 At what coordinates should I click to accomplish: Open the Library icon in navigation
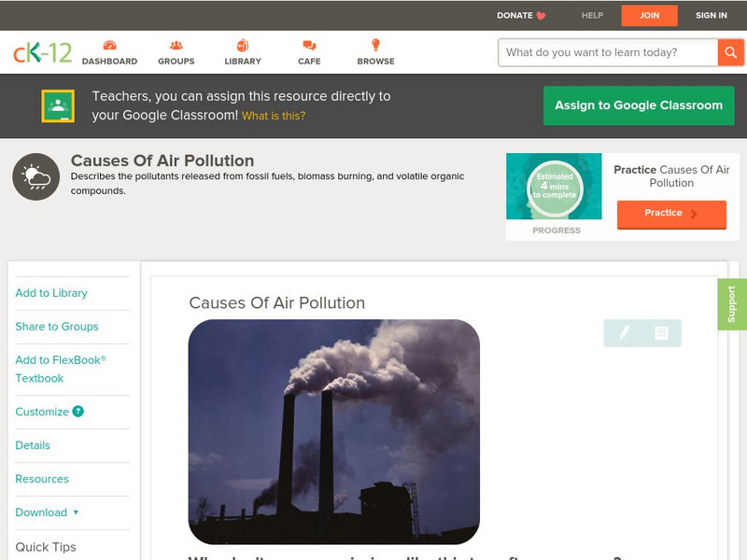click(243, 46)
